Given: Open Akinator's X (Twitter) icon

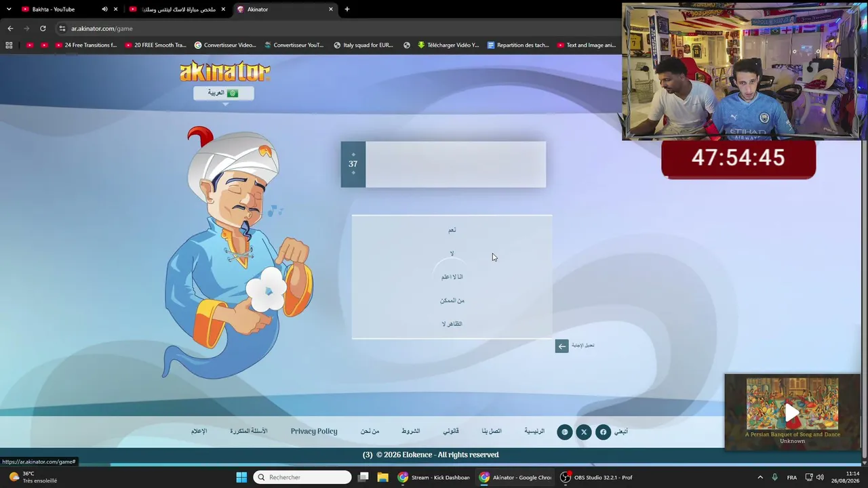Looking at the screenshot, I should click(584, 432).
